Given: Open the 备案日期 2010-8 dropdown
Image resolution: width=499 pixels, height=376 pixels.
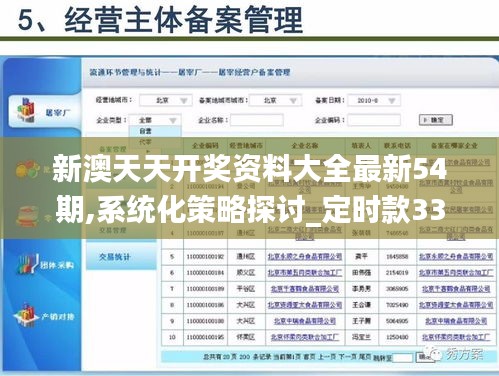Looking at the screenshot, I should (374, 100).
